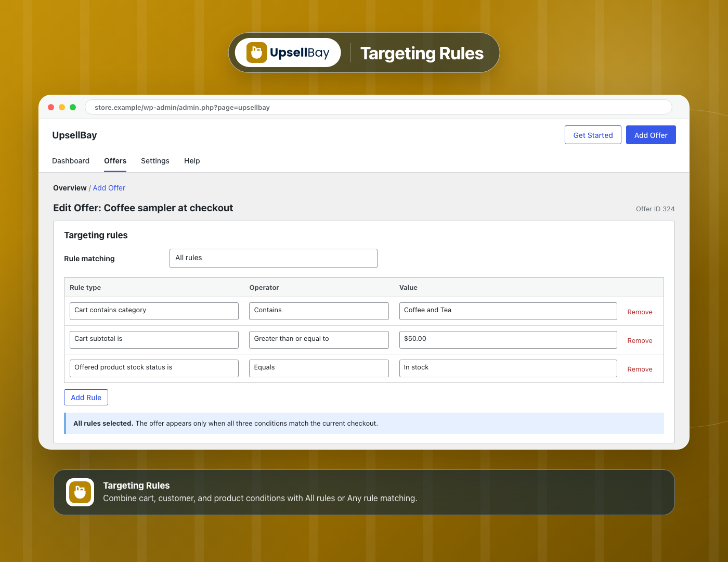
Task: Click the Offer ID 324 text
Action: tap(655, 209)
